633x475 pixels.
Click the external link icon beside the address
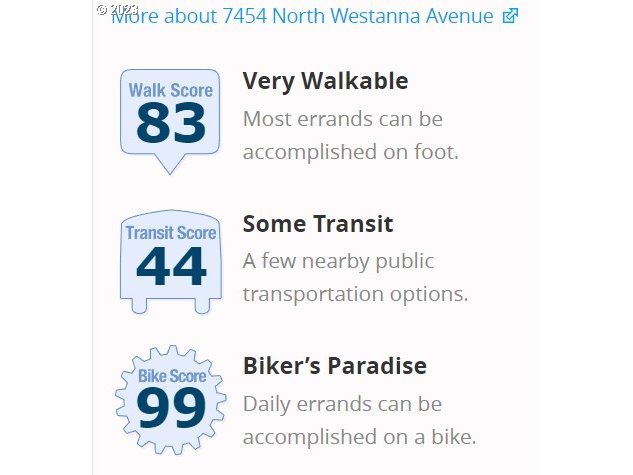click(510, 16)
